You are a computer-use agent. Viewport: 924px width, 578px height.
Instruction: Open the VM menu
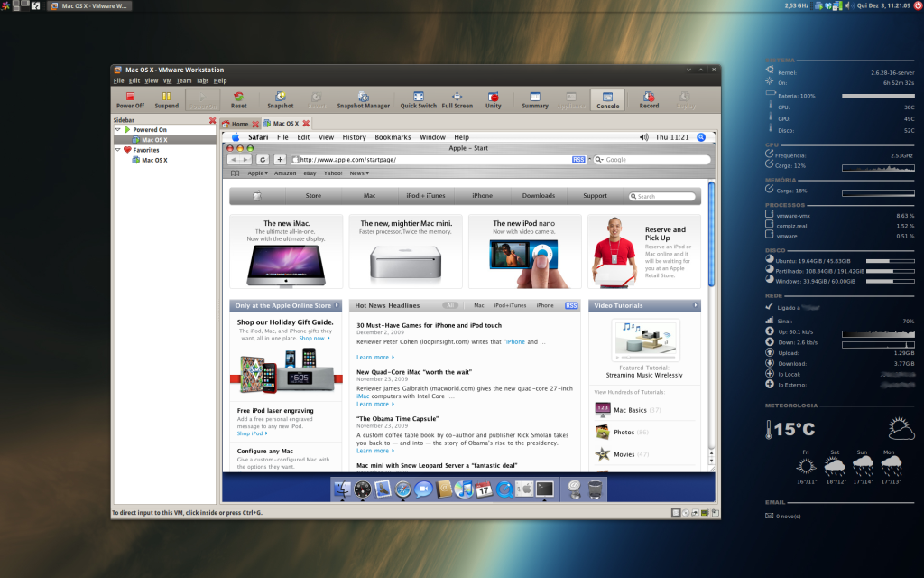pos(167,80)
